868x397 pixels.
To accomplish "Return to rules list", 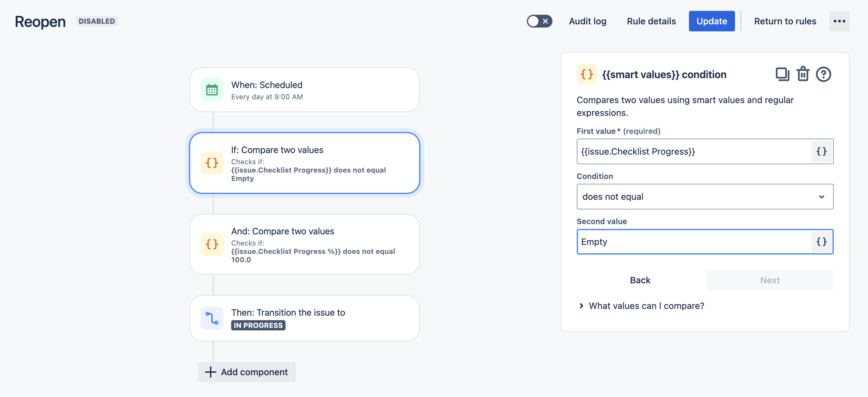I will pos(785,21).
